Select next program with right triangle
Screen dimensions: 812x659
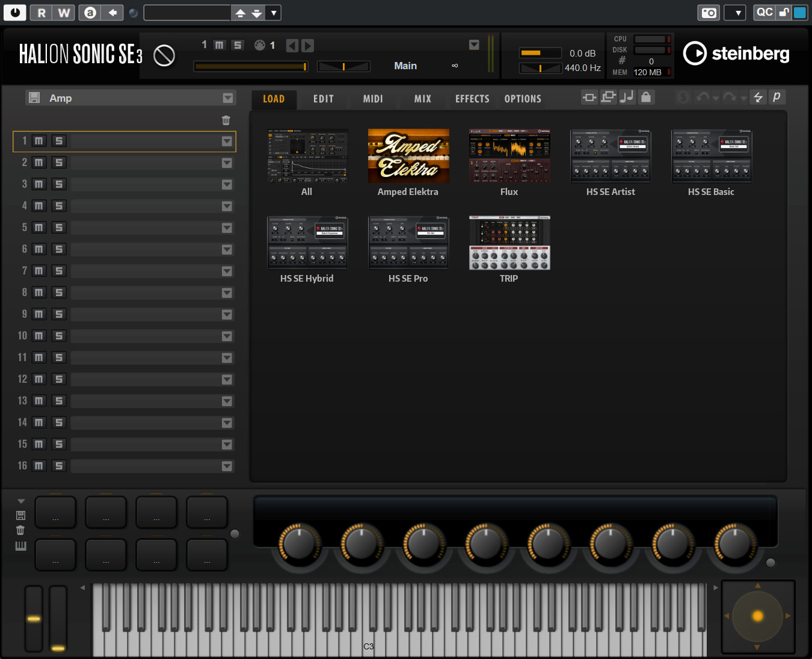tap(307, 46)
